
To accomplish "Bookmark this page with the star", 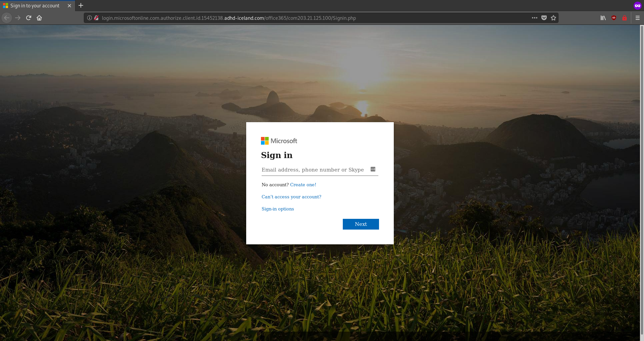I will click(553, 18).
